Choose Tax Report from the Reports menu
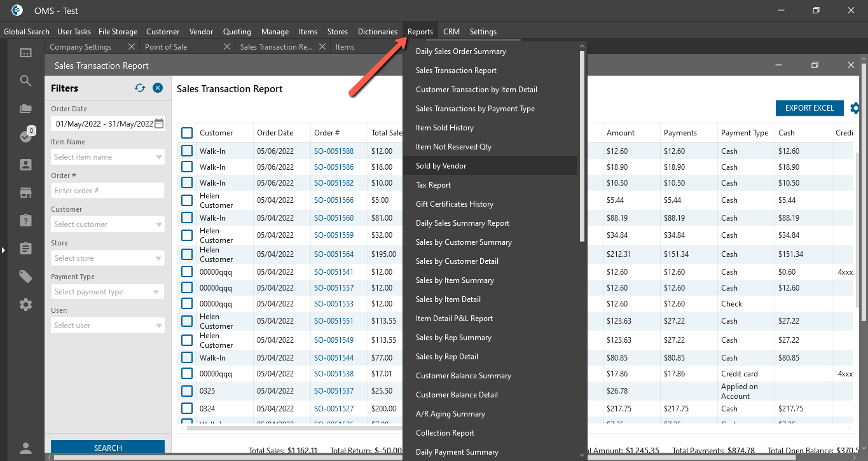Screen dimensions: 868x461 coord(433,185)
